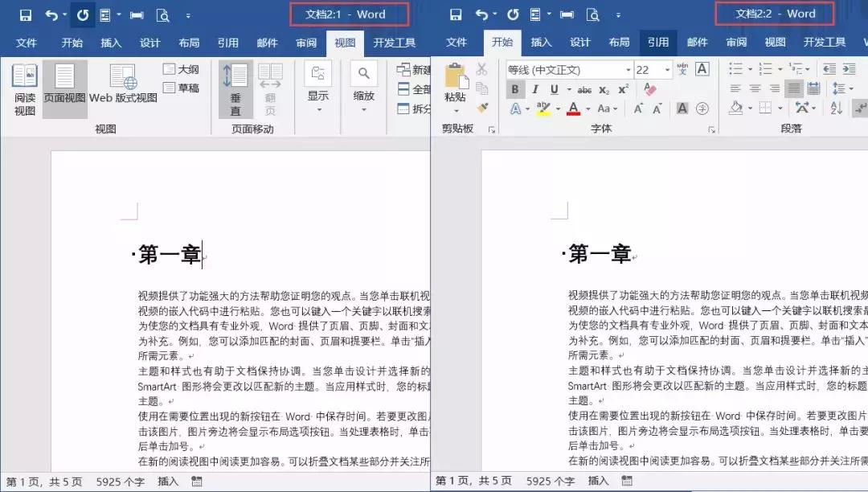Click 全部重排 (Arrange All)
Image resolution: width=868 pixels, height=492 pixels.
403,88
